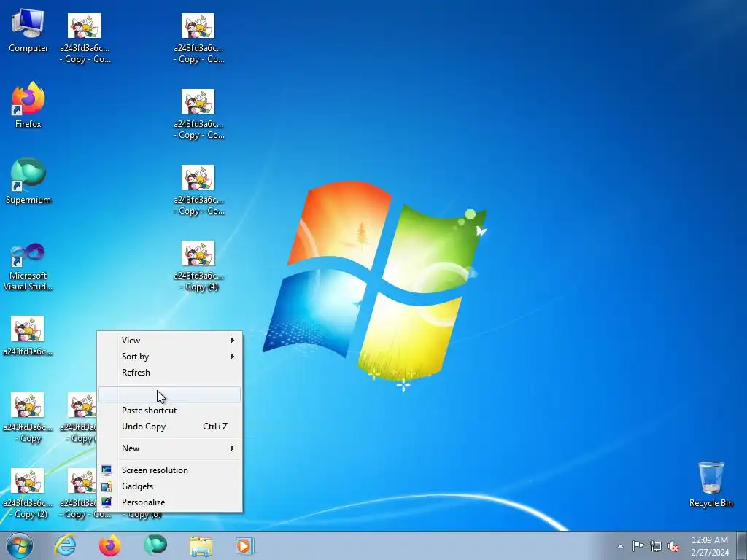747x560 pixels.
Task: Show hidden tray icons arrow
Action: (x=620, y=546)
